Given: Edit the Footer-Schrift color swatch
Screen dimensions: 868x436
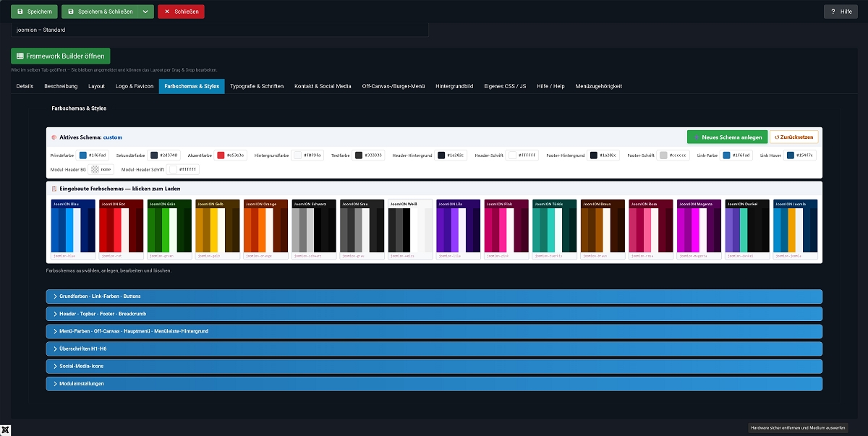Looking at the screenshot, I should 664,155.
